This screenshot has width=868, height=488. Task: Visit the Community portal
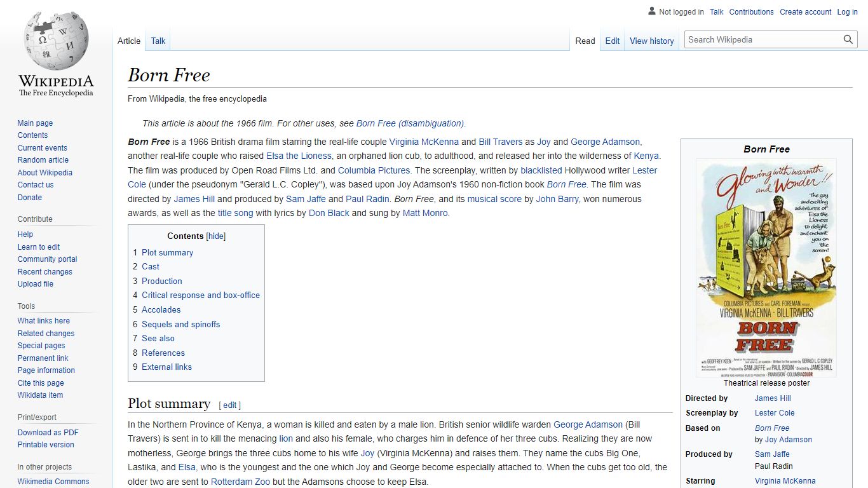tap(47, 259)
